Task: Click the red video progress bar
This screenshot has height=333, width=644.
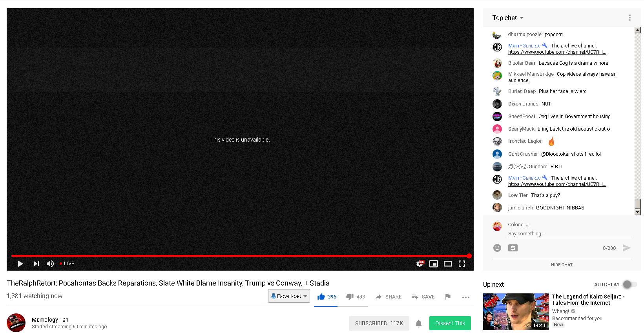Action: click(x=240, y=256)
